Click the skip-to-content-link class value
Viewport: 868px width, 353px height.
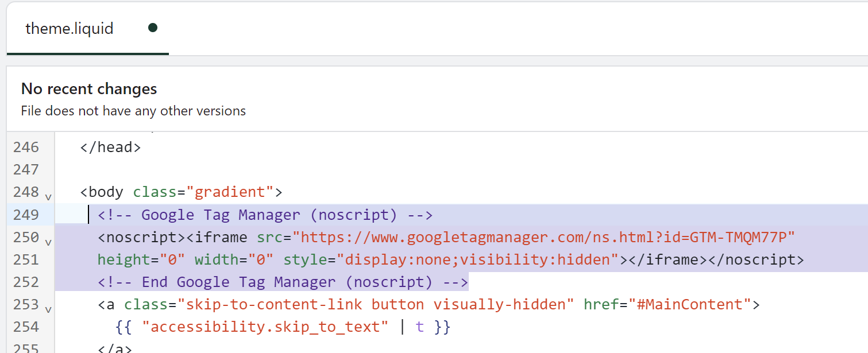pos(376,304)
